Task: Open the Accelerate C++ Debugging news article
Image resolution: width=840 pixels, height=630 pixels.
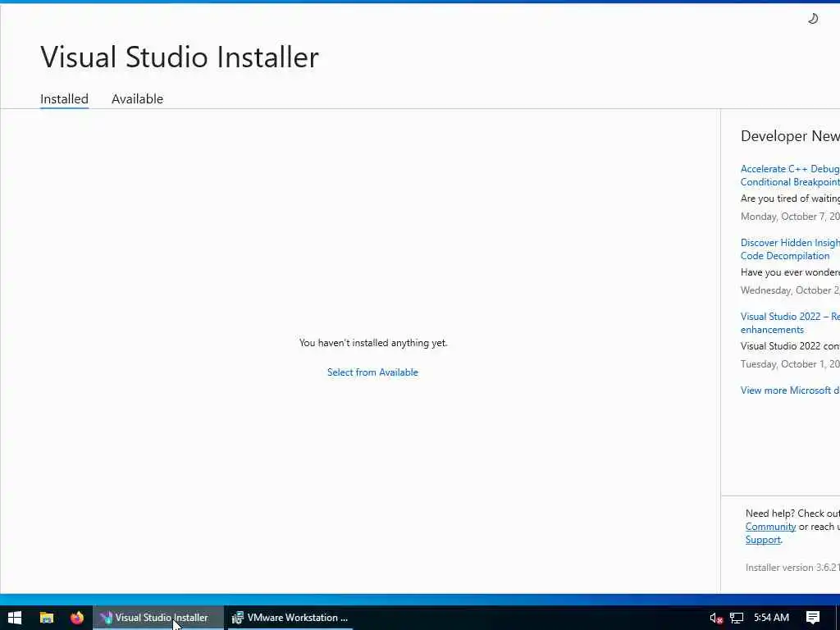Action: pos(790,176)
